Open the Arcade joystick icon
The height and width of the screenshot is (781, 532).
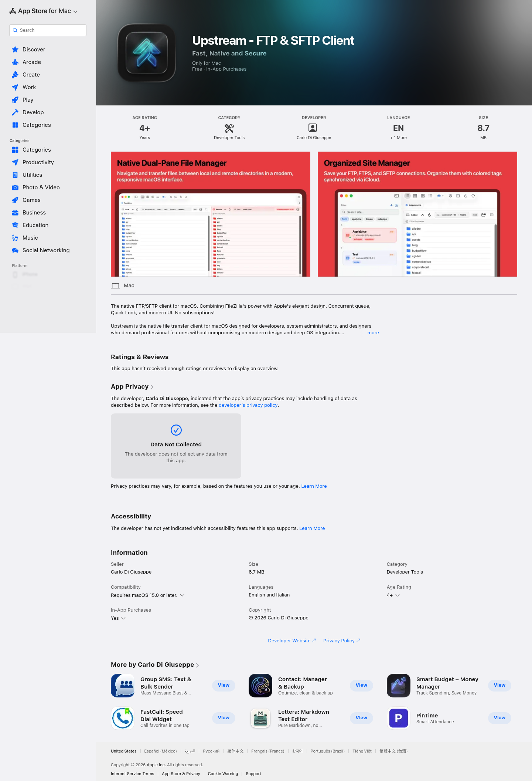pyautogui.click(x=15, y=62)
